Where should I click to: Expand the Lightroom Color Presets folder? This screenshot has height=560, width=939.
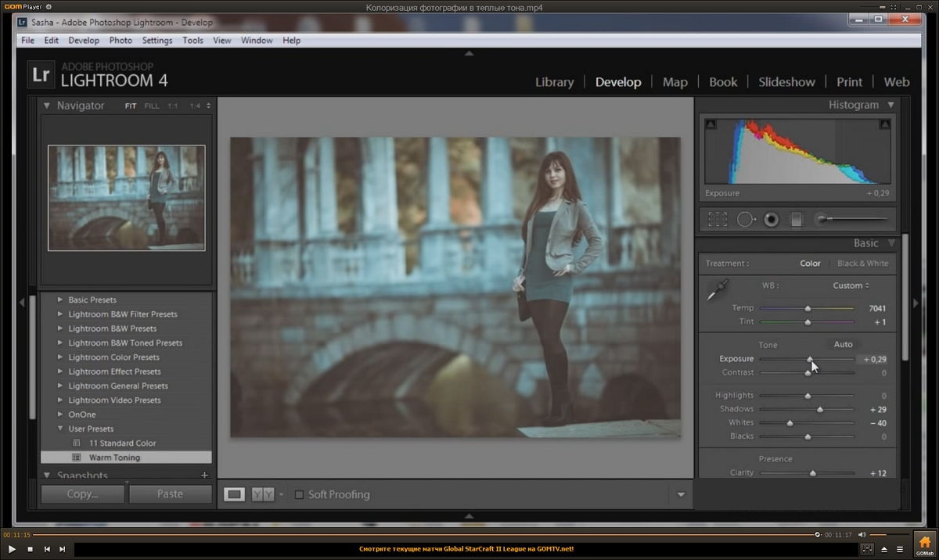click(x=113, y=357)
